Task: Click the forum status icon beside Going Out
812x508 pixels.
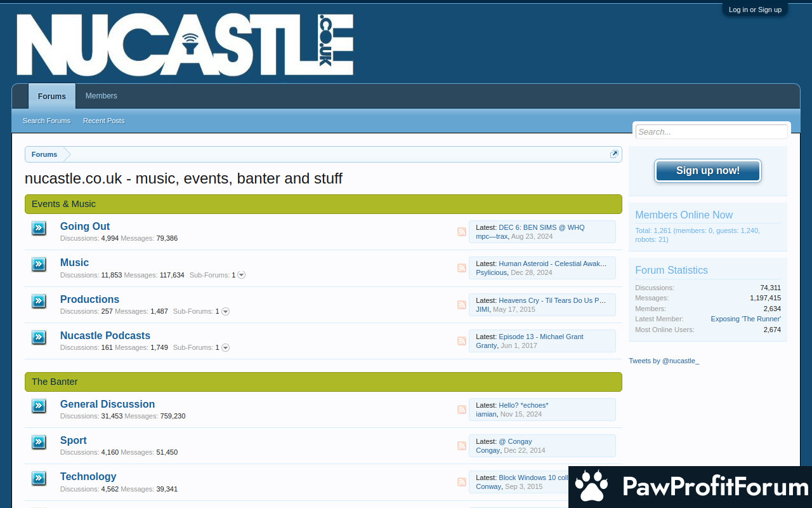Action: (x=39, y=228)
